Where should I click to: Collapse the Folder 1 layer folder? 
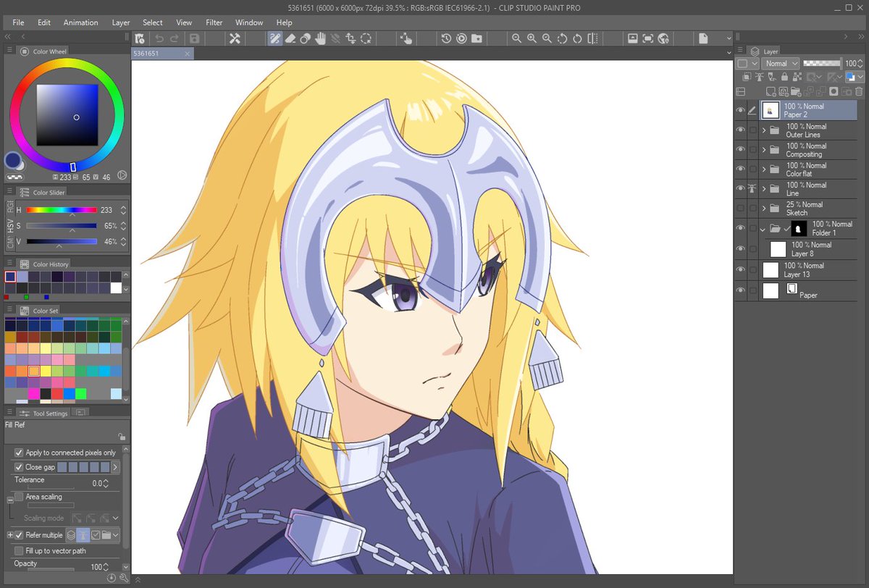[763, 229]
